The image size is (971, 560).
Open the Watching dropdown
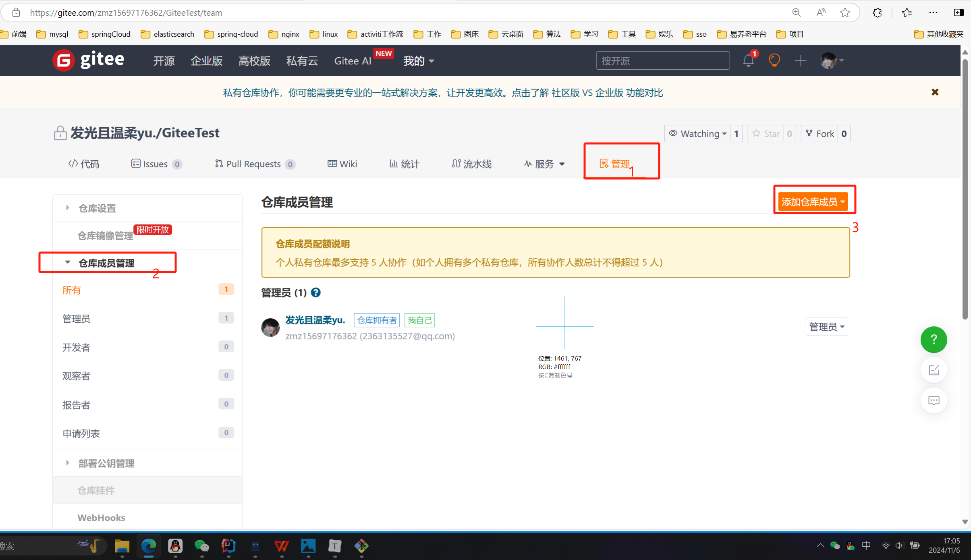[697, 134]
